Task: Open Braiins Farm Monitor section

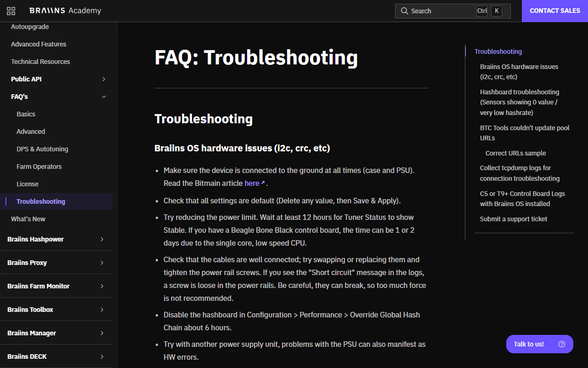Action: pos(39,286)
